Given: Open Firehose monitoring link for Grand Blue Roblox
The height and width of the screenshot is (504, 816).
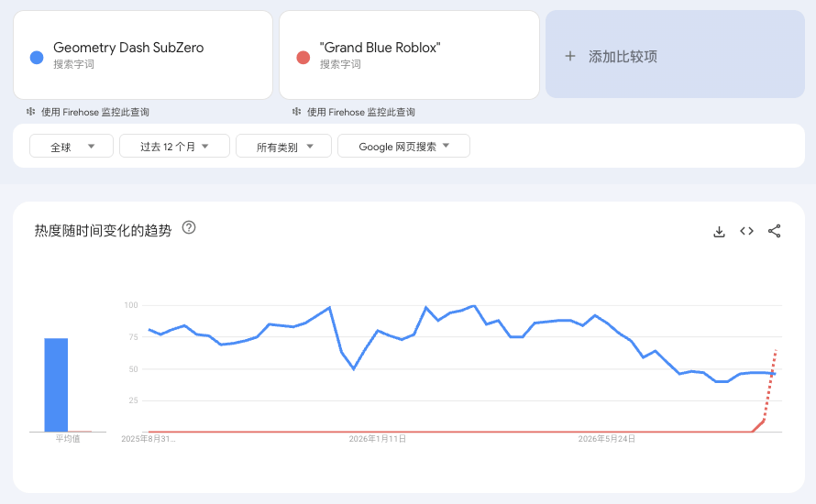Looking at the screenshot, I should pos(361,112).
